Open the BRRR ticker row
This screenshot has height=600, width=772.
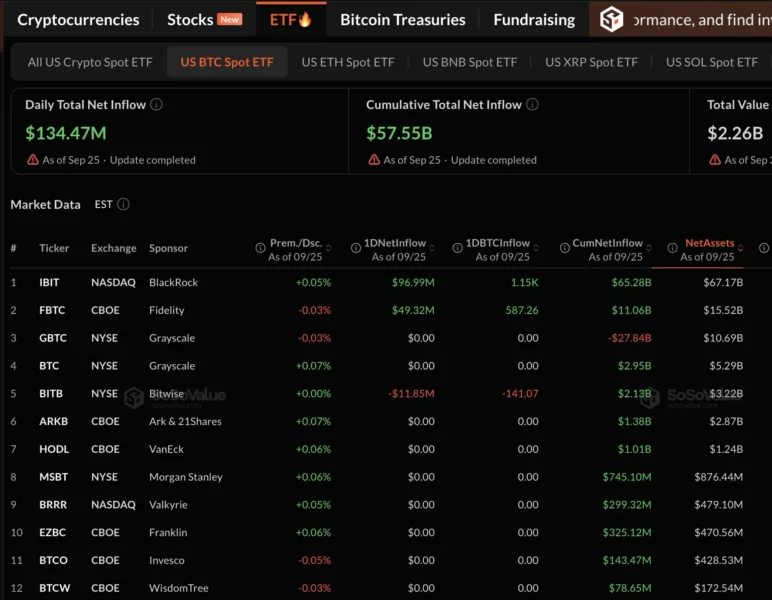click(x=53, y=505)
